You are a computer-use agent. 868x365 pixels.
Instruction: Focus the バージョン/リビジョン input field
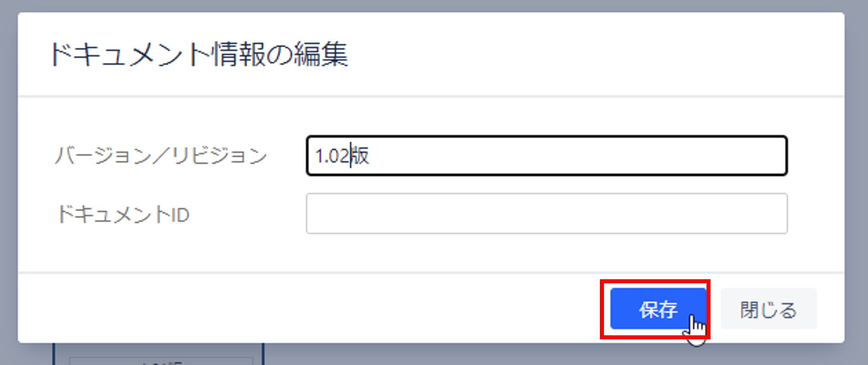coord(547,155)
